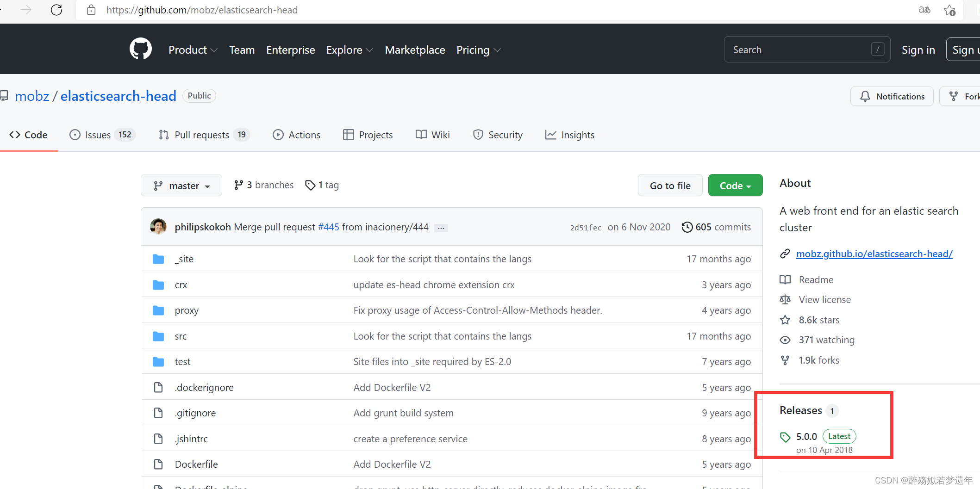This screenshot has height=489, width=980.
Task: Click the Notifications button
Action: (x=892, y=96)
